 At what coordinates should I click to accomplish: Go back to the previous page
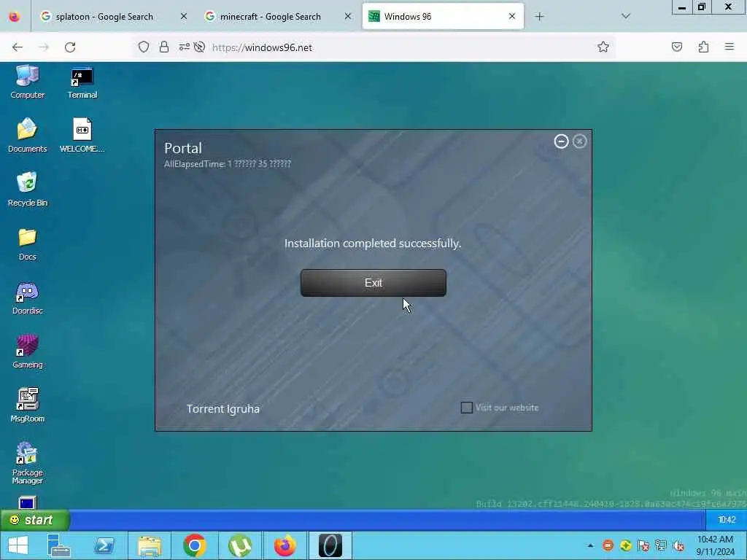coord(18,47)
